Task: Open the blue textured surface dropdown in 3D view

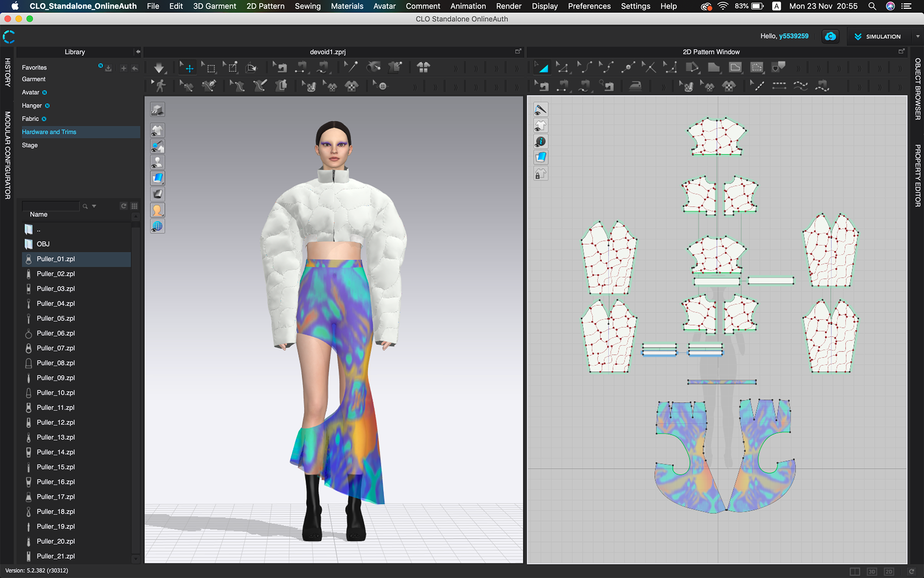Action: coord(157,178)
